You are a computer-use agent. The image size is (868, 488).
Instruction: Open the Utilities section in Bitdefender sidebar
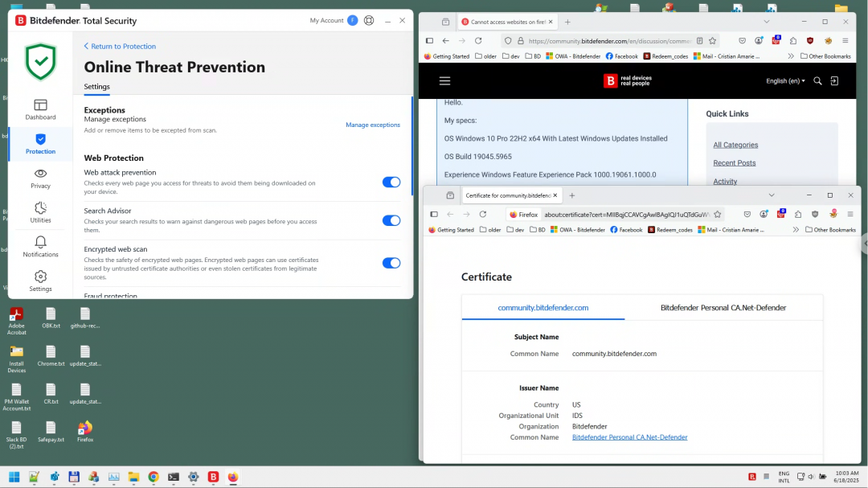coord(40,213)
